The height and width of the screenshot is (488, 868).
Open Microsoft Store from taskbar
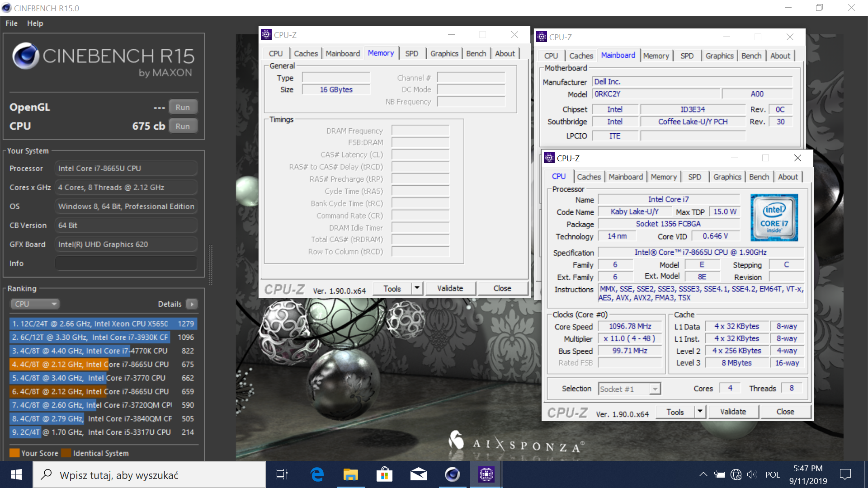(384, 474)
